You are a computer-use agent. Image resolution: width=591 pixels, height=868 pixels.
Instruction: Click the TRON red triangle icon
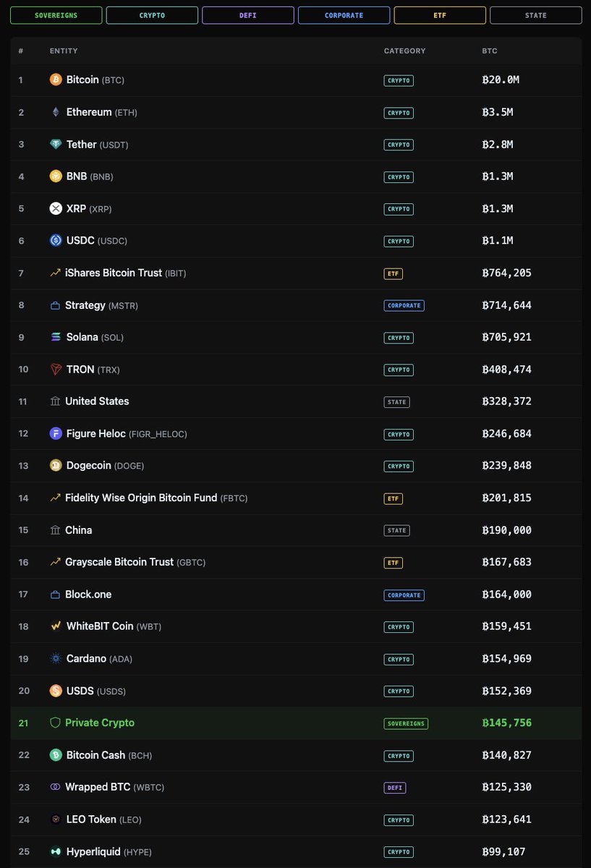56,369
